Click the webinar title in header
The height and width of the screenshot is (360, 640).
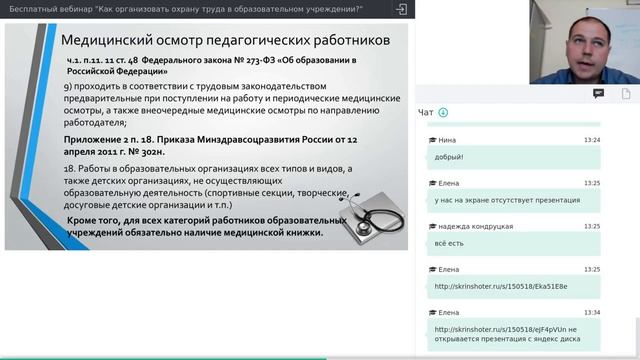click(x=186, y=9)
